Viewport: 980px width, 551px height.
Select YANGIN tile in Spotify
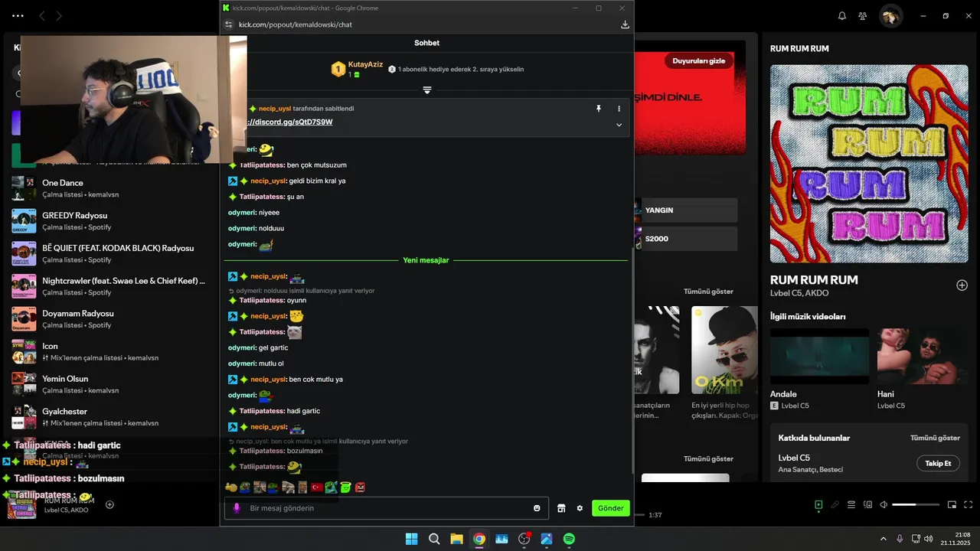point(685,210)
